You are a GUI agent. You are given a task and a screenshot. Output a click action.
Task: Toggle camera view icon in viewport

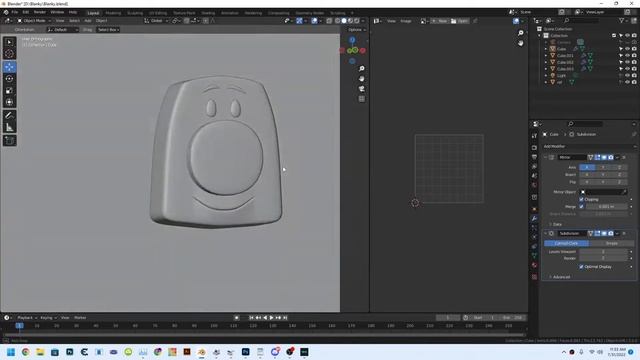pos(362,89)
